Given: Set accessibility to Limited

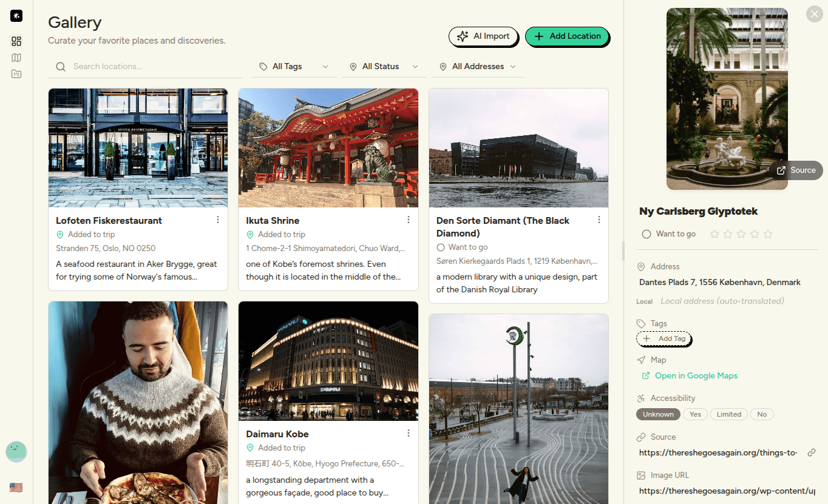Looking at the screenshot, I should 728,415.
